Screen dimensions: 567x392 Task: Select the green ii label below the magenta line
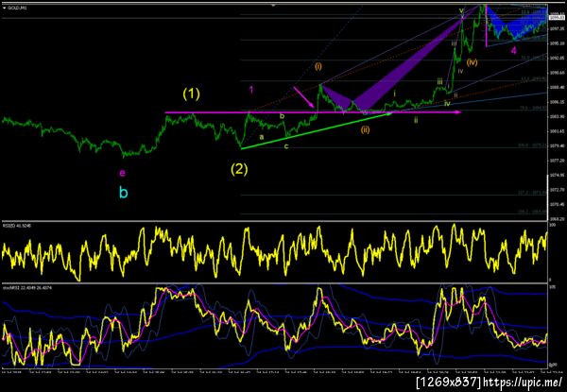[416, 121]
